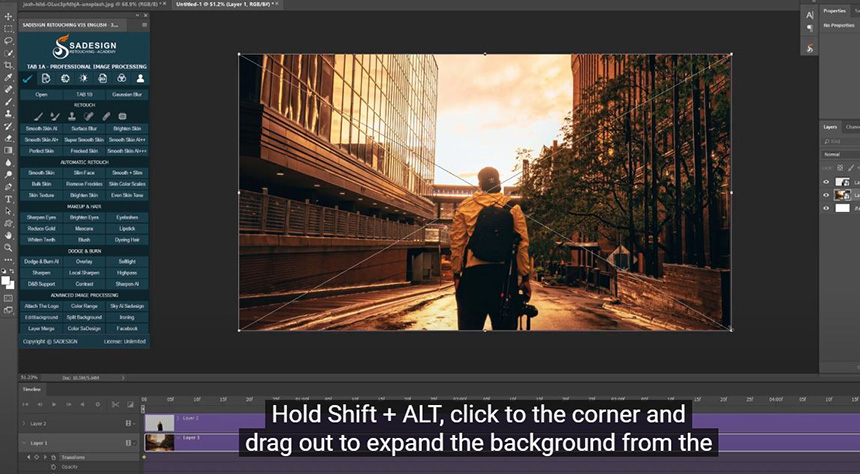Hide the top layer using its eye icon
Image resolution: width=860 pixels, height=474 pixels.
(x=826, y=182)
